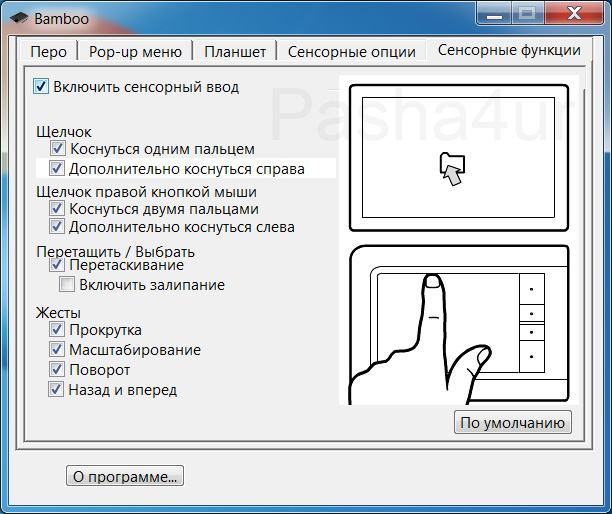This screenshot has height=514, width=612.
Task: Open the Перо tab
Action: pos(49,51)
